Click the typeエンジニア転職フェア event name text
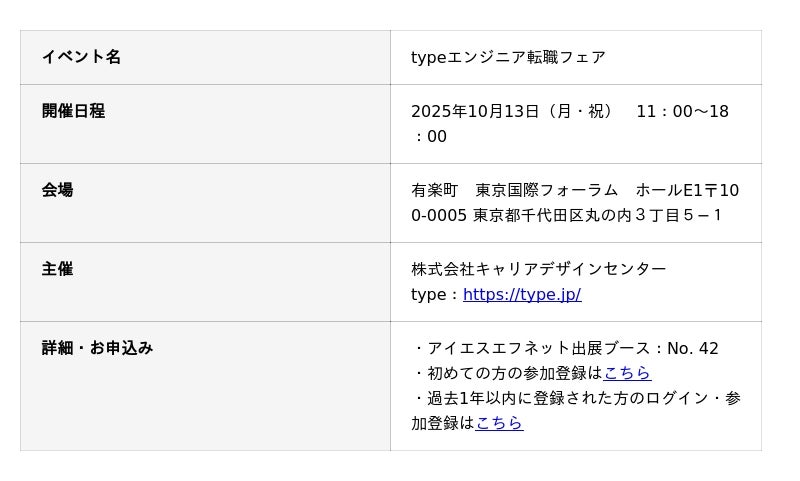 (508, 57)
